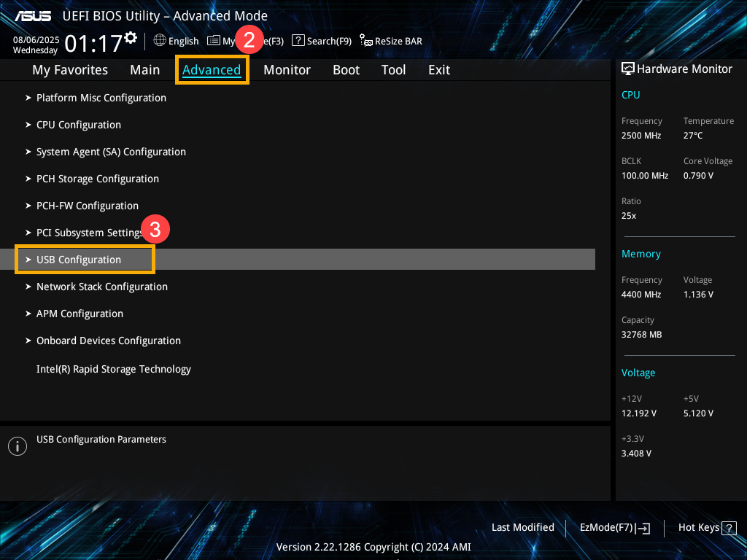Screen dimensions: 747x560
Task: Expand PCH Storage Configuration arrow
Action: tap(28, 179)
